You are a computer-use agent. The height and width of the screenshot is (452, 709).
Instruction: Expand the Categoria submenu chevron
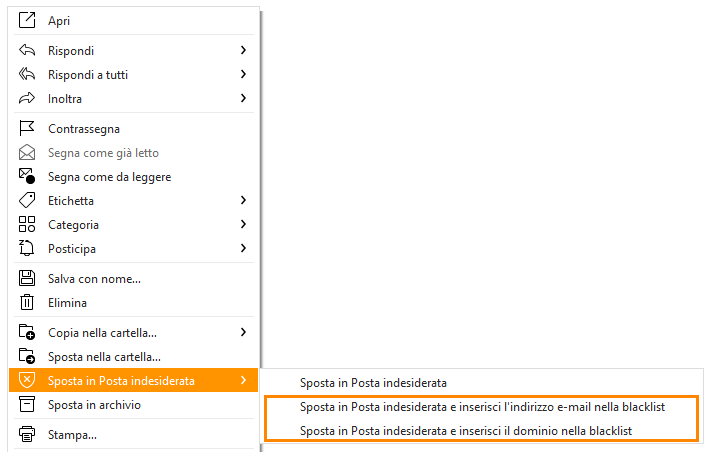click(243, 224)
